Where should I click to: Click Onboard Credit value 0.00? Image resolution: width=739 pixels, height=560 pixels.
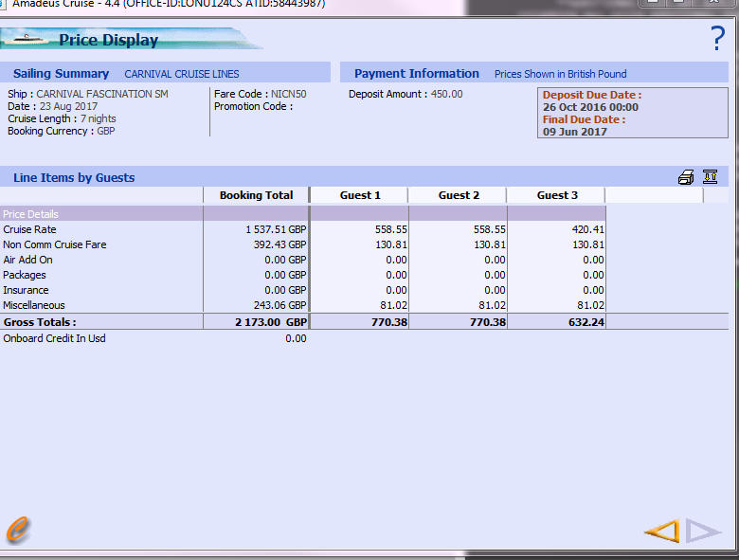click(x=296, y=338)
